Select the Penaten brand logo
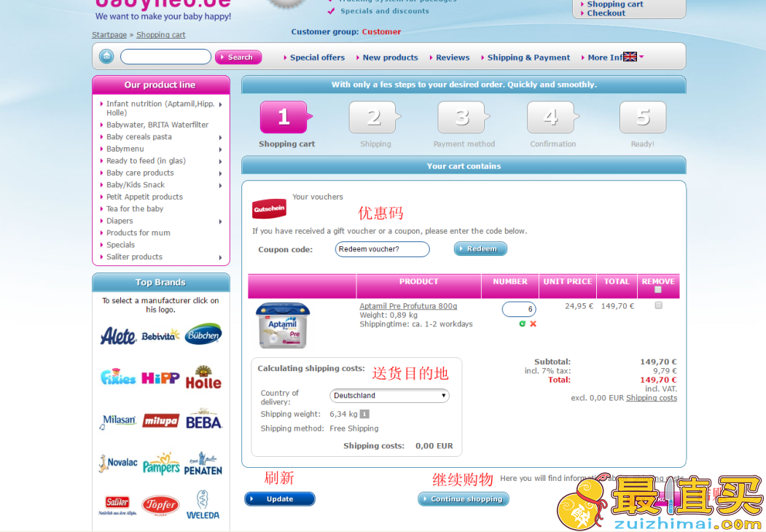 point(203,463)
